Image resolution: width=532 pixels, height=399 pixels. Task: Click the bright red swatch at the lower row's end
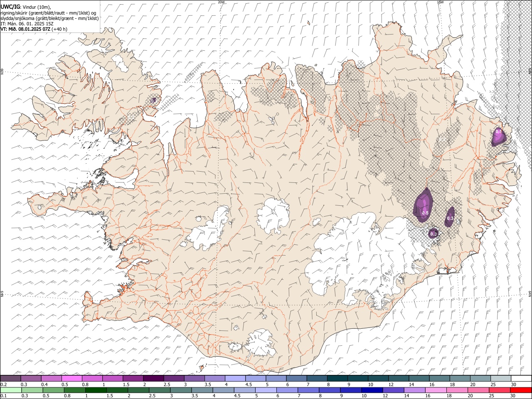click(521, 390)
